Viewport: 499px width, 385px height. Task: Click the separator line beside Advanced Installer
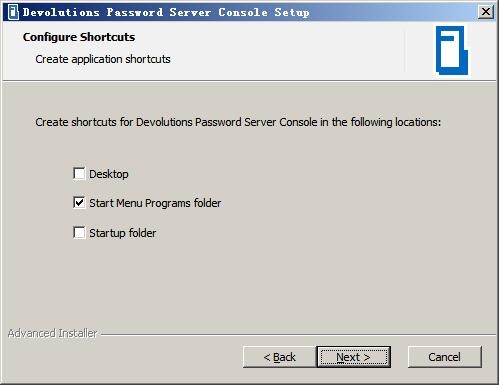[x=298, y=334]
